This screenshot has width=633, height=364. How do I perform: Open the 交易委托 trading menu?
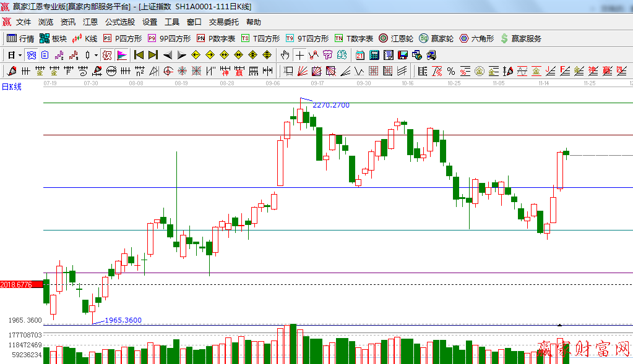coord(223,22)
